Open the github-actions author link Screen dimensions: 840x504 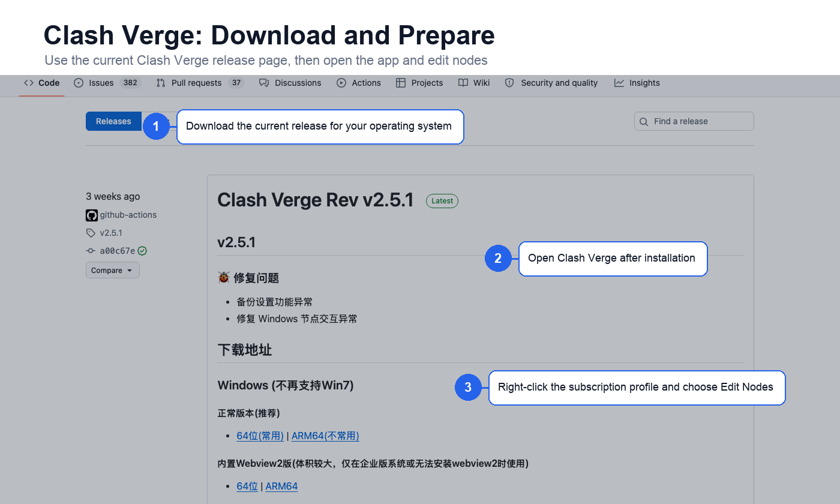[x=128, y=215]
